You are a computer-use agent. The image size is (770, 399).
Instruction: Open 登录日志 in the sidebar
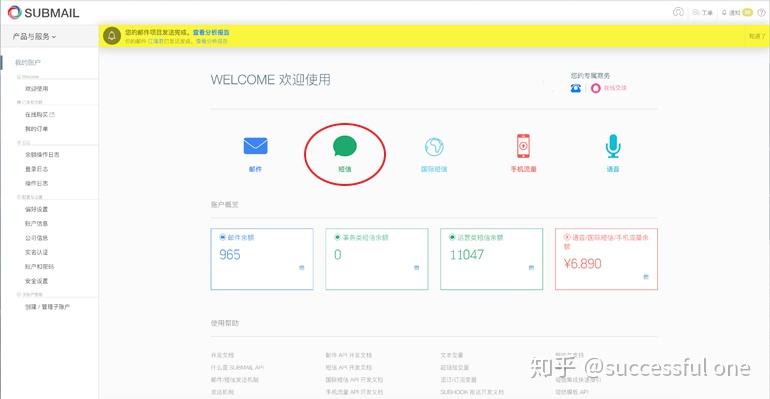37,169
